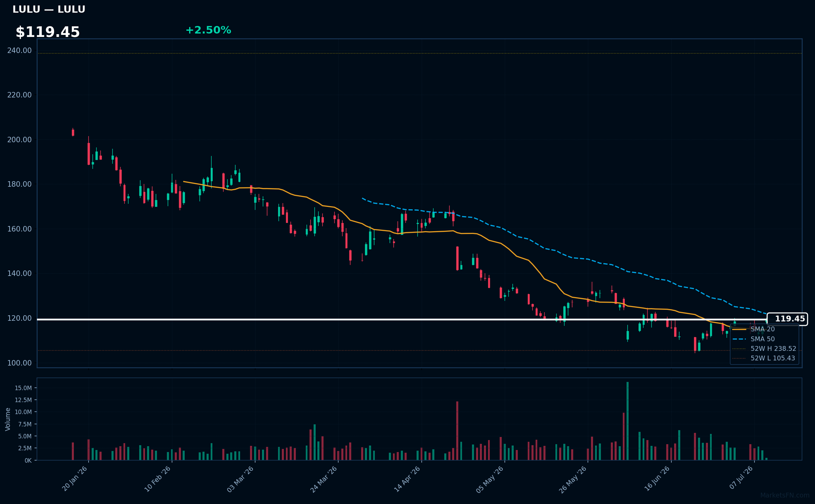Click the 05 May '26 date label
815x504 pixels.
(490, 479)
